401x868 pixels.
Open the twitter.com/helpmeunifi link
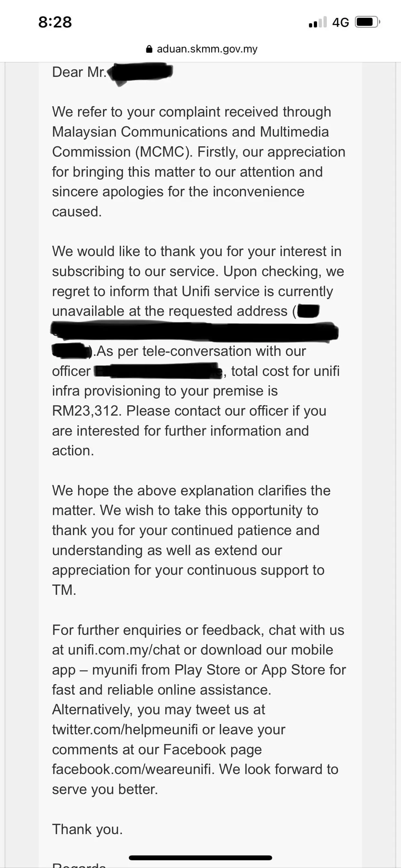tap(125, 729)
